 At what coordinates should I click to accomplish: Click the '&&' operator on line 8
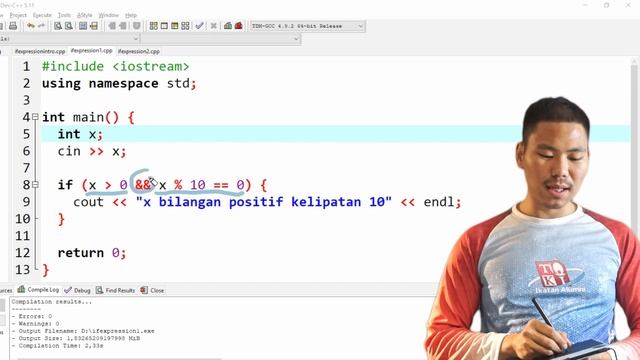pos(143,185)
